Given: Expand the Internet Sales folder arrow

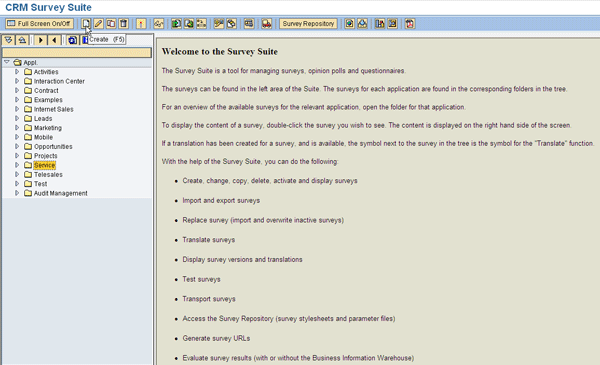Looking at the screenshot, I should click(17, 109).
